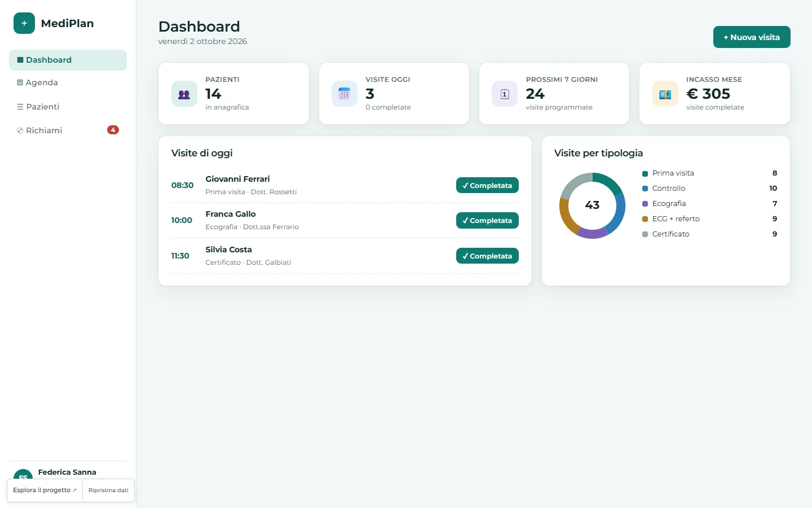Image resolution: width=812 pixels, height=508 pixels.
Task: Click the donut chart center showing 43
Action: [x=592, y=205]
